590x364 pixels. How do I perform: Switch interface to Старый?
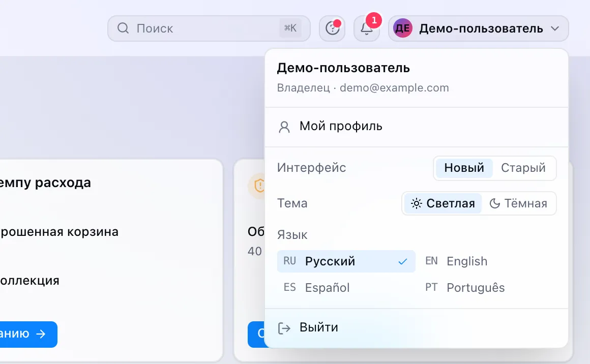pyautogui.click(x=523, y=168)
